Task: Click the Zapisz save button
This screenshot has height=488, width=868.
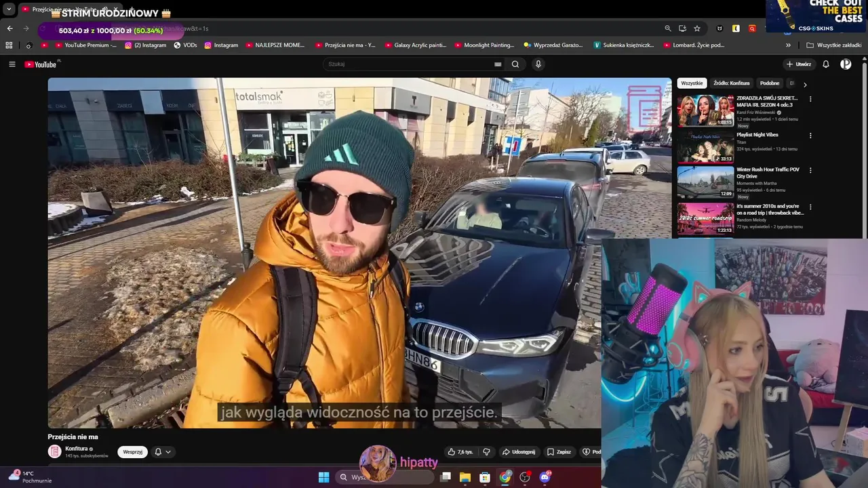Action: (559, 452)
